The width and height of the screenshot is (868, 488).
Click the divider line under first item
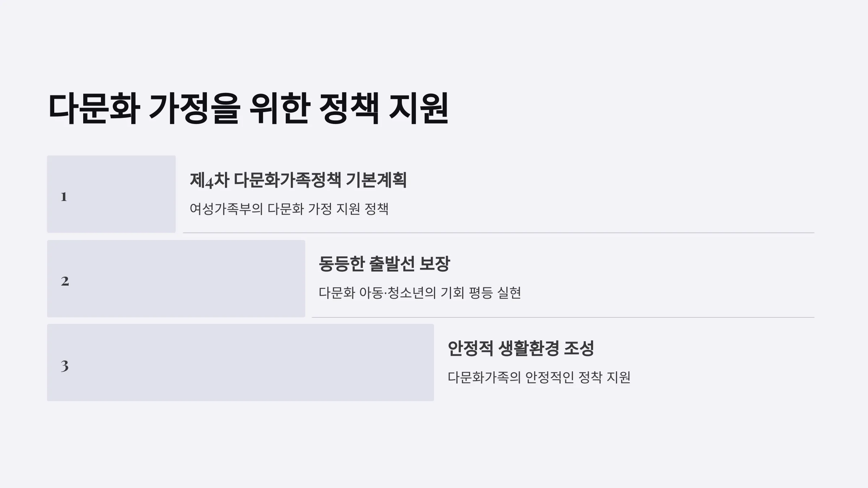click(499, 233)
